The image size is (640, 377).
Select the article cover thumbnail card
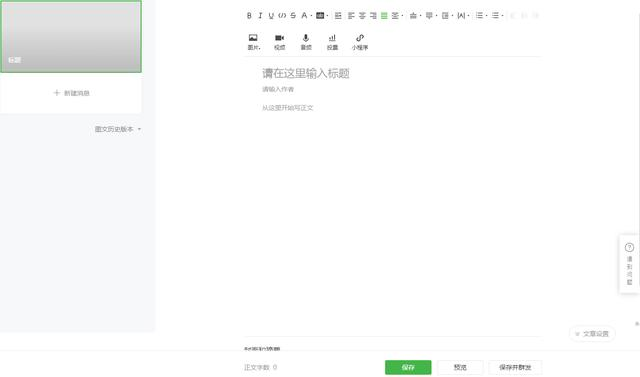coord(71,37)
